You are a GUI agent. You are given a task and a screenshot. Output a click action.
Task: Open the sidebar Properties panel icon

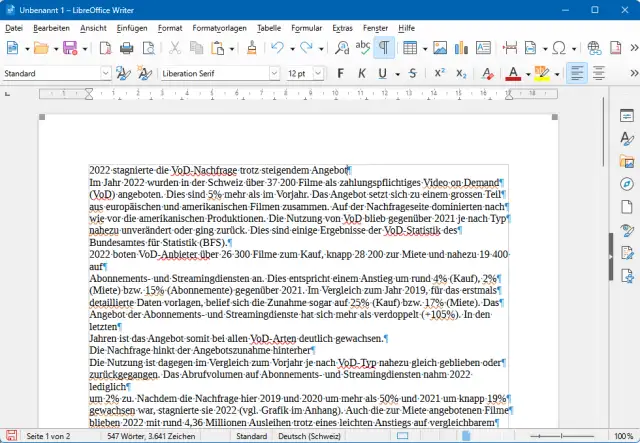pyautogui.click(x=627, y=116)
